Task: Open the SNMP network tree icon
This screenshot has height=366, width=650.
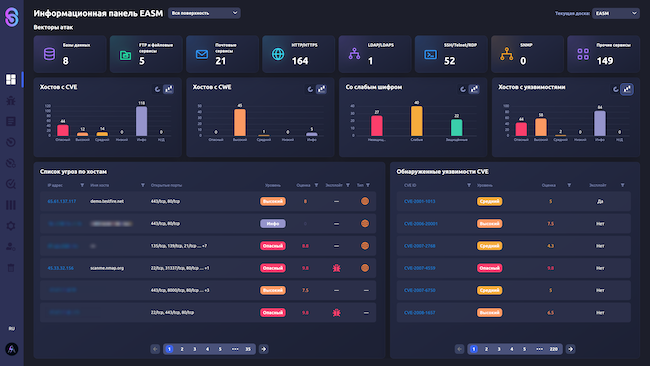Action: point(507,54)
